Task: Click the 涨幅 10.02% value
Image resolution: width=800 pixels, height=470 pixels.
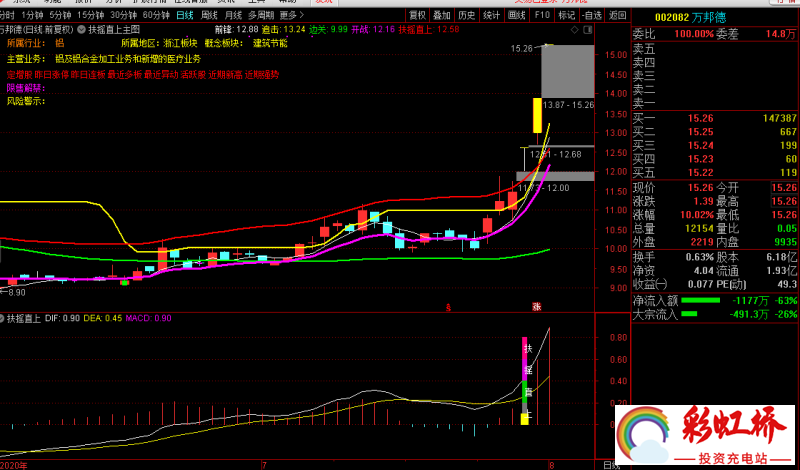Action: coord(696,215)
